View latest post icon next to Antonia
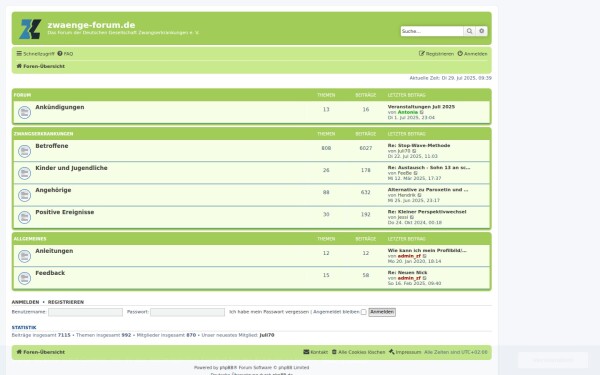 tap(422, 112)
